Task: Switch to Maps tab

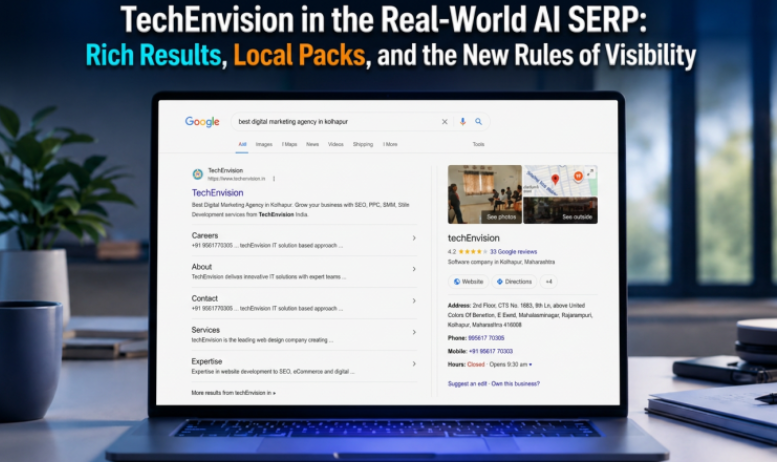Action: 289,144
